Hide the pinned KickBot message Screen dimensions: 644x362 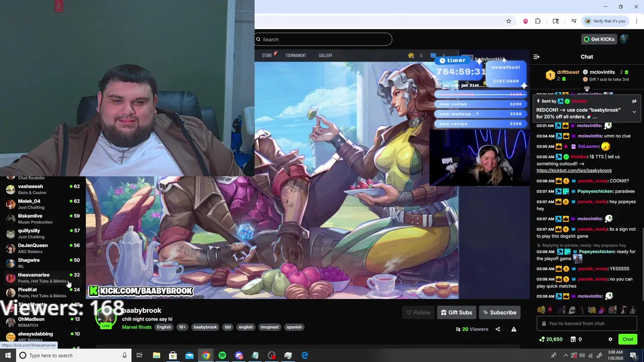click(634, 101)
